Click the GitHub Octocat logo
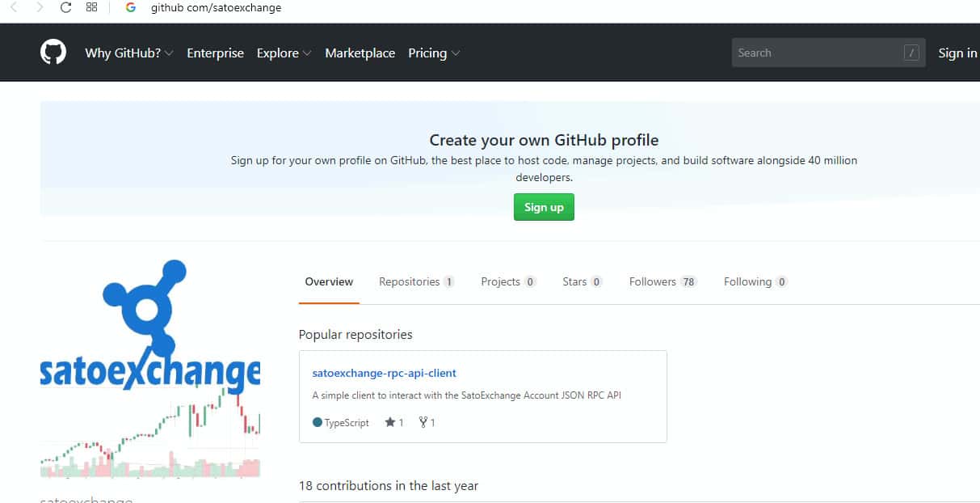The height and width of the screenshot is (503, 980). pyautogui.click(x=53, y=53)
